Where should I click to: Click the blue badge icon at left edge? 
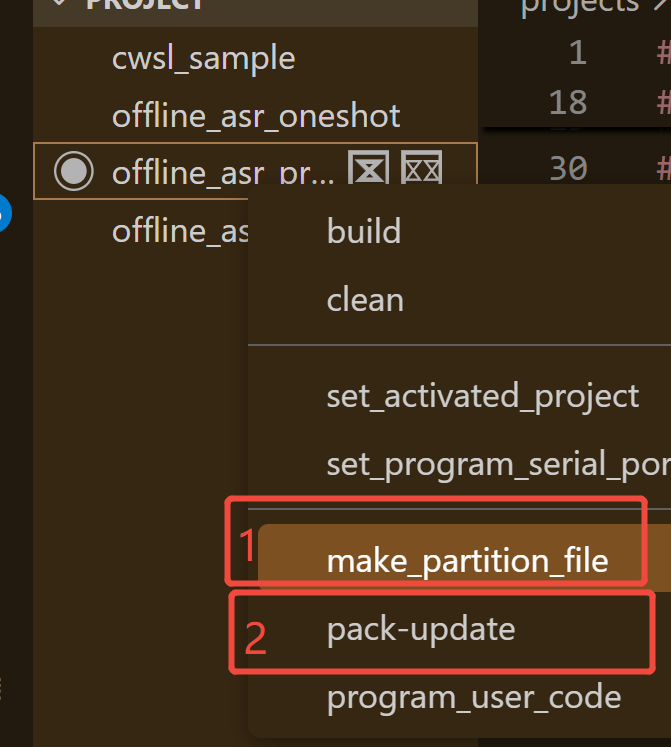pyautogui.click(x=3, y=213)
